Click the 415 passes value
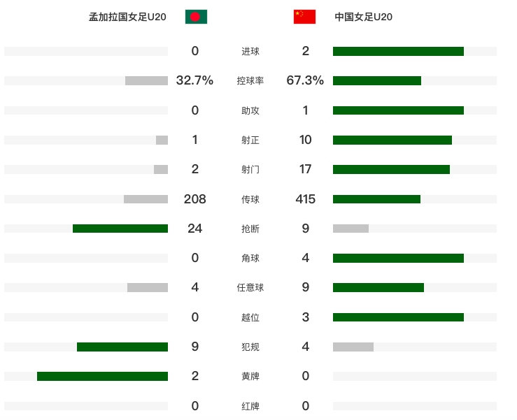 305,199
